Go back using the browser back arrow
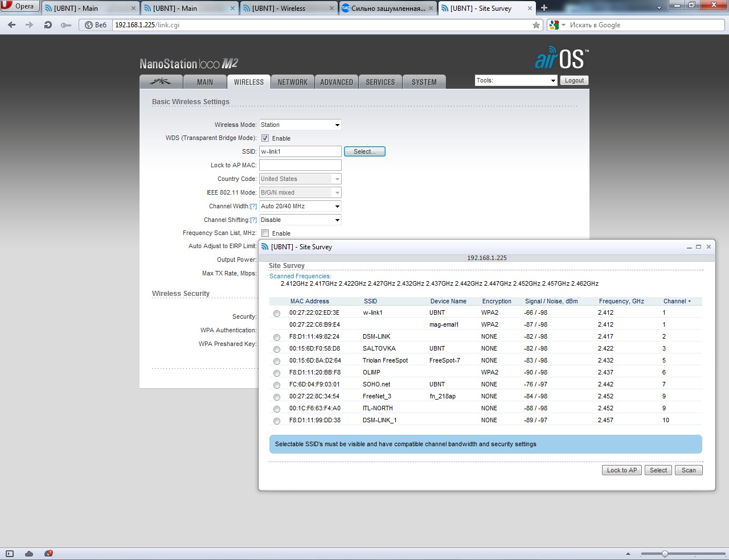The width and height of the screenshot is (729, 560). [12, 25]
